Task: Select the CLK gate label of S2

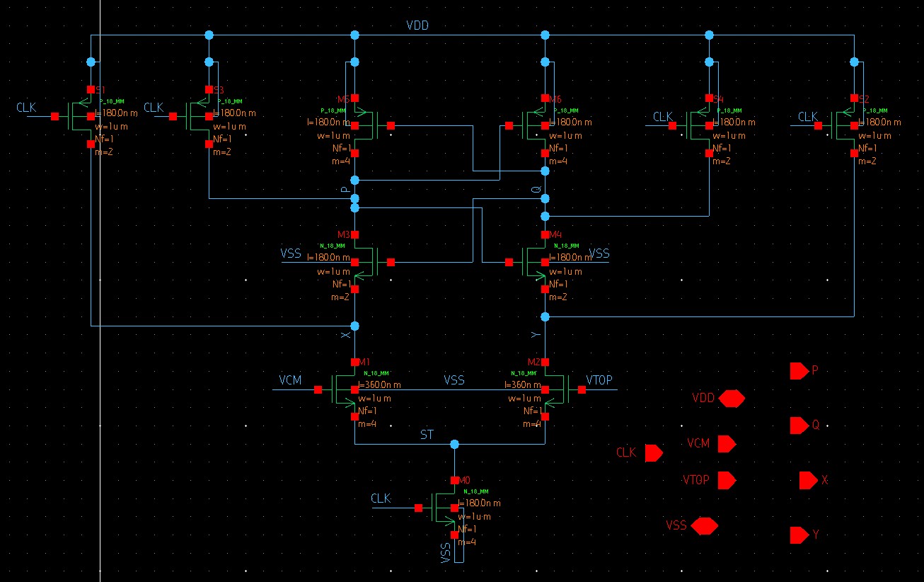Action: pyautogui.click(x=809, y=117)
